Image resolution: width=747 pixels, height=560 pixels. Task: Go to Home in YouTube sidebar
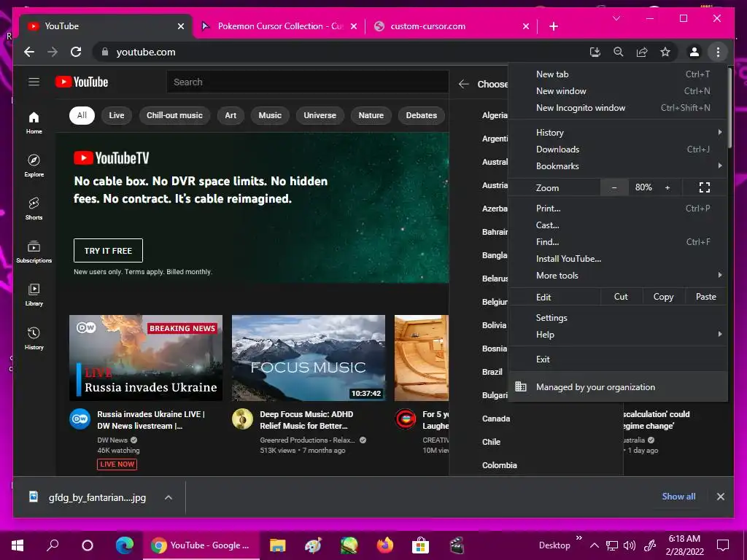coord(34,122)
